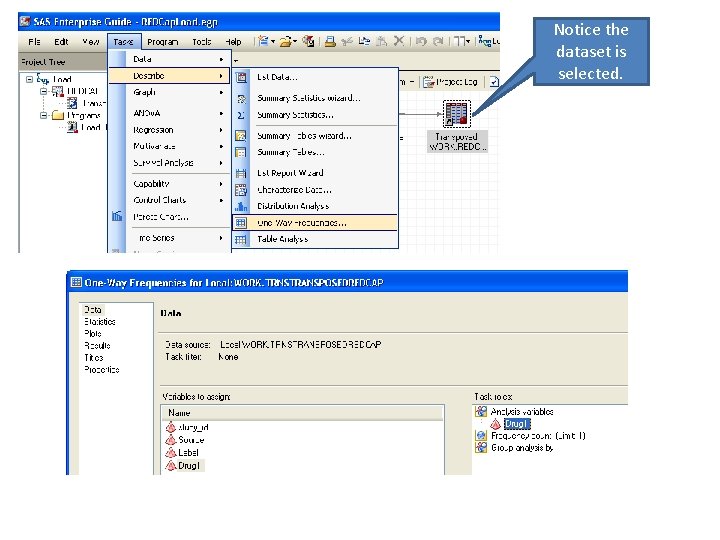Screen dimensions: 720x540
Task: Click the List Report Wizard icon
Action: pos(241,173)
